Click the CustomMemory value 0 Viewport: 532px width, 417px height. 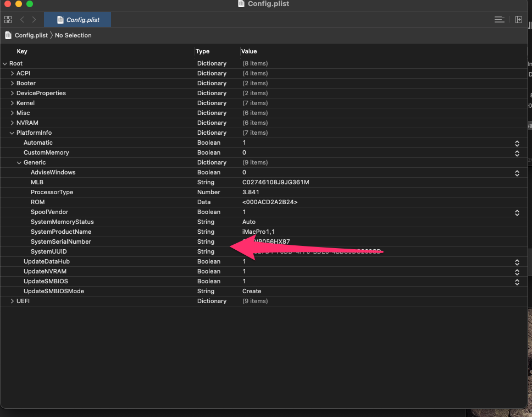coord(244,152)
